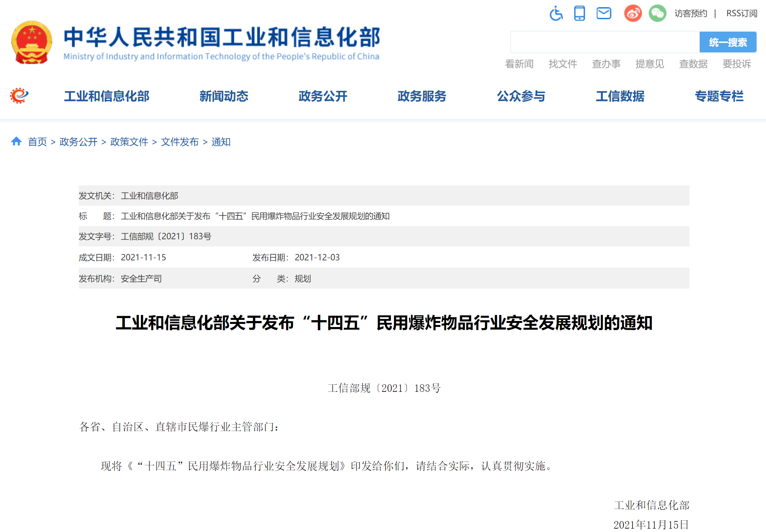Click the national emblem logo
766x532 pixels.
(32, 42)
